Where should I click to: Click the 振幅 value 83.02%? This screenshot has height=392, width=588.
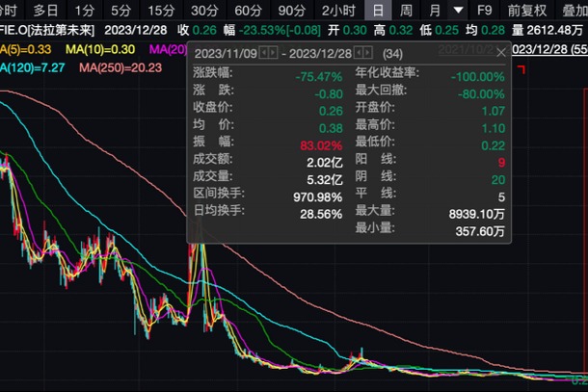[321, 145]
